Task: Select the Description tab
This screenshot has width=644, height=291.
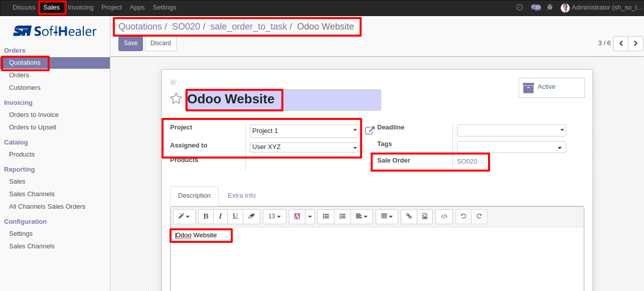Action: click(195, 196)
